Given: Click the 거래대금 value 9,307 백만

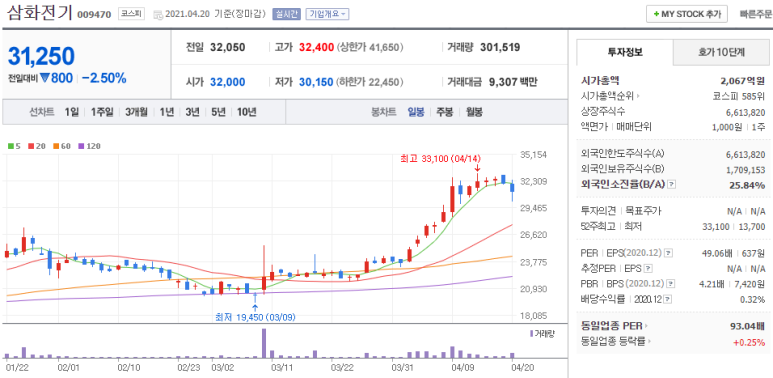Looking at the screenshot, I should pyautogui.click(x=513, y=82).
